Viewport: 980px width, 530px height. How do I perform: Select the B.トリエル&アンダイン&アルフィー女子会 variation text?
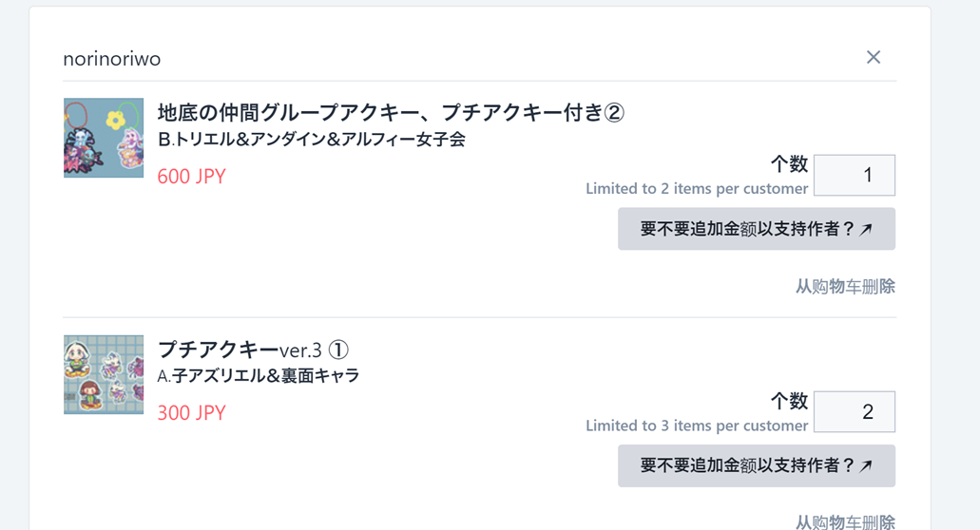point(311,140)
